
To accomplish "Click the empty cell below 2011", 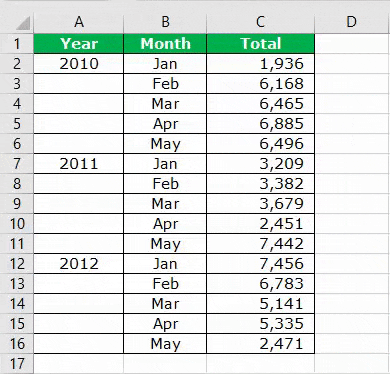I will pyautogui.click(x=79, y=184).
